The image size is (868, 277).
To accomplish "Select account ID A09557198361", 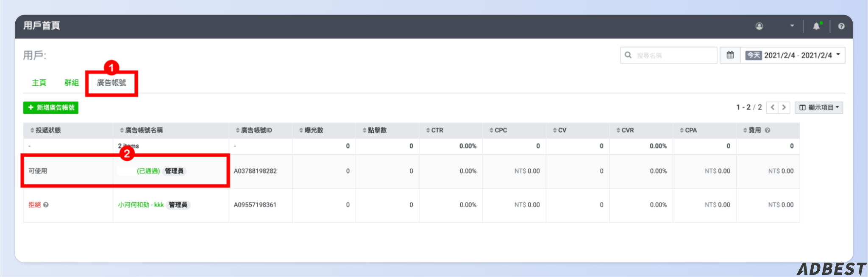I will coord(255,205).
